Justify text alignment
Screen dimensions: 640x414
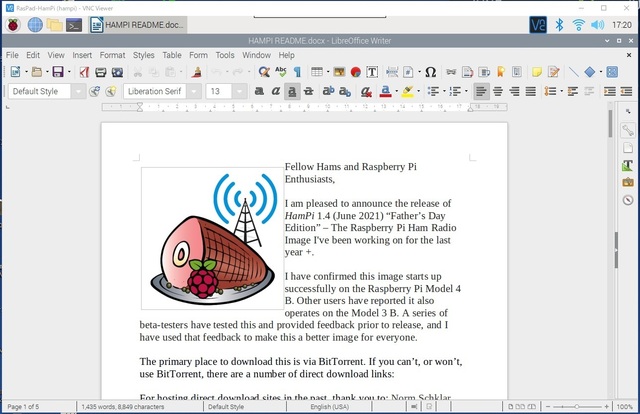click(x=531, y=91)
